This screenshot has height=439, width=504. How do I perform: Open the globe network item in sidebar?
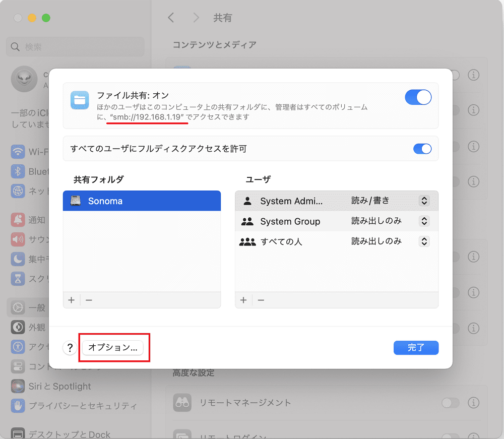tap(30, 191)
